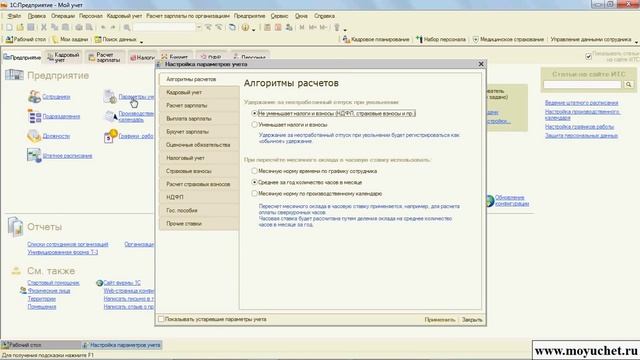The image size is (640, 360).
Task: Expand the Help icon dropdown arrow
Action: click(253, 29)
